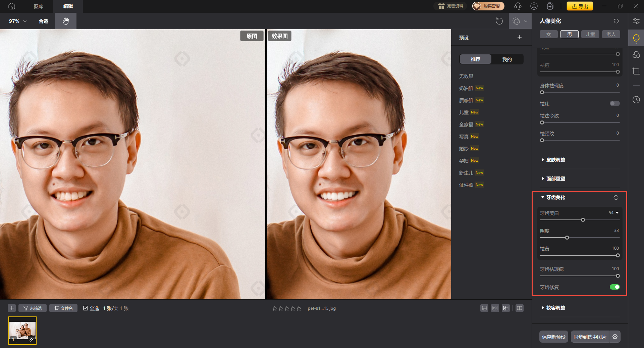Uncheck the 全选 checkbox
The width and height of the screenshot is (644, 348).
(x=86, y=308)
